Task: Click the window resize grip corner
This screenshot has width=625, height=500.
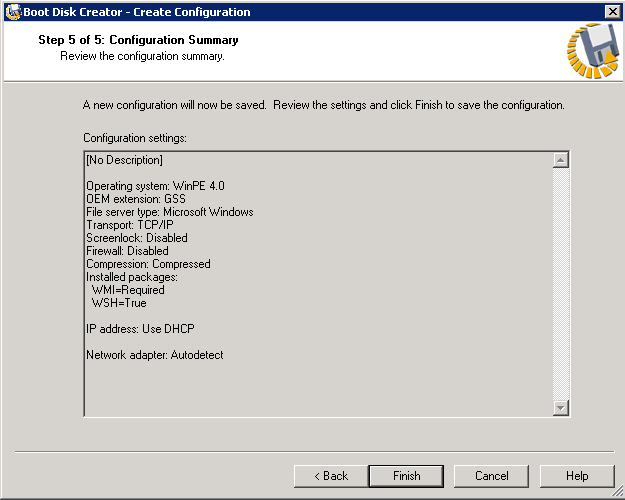Action: (x=618, y=492)
